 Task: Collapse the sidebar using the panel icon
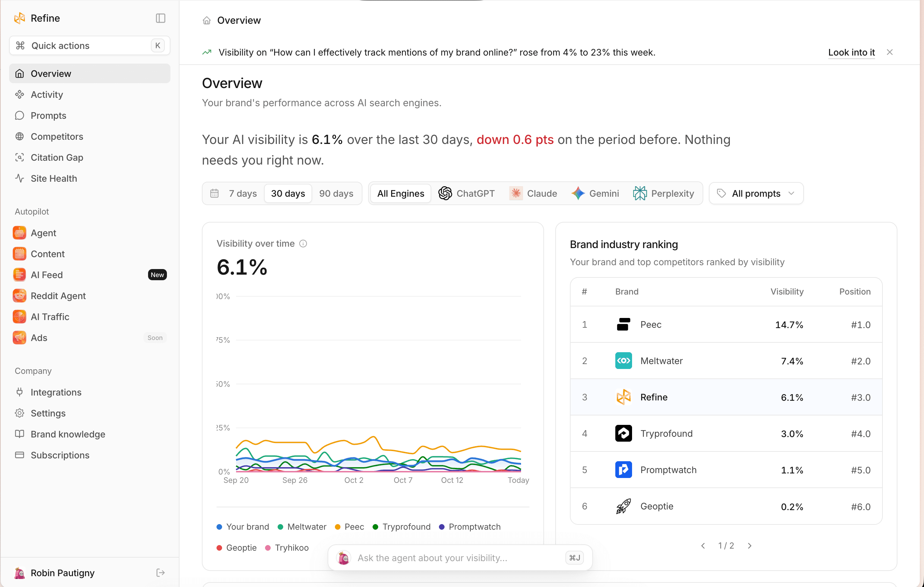tap(160, 18)
